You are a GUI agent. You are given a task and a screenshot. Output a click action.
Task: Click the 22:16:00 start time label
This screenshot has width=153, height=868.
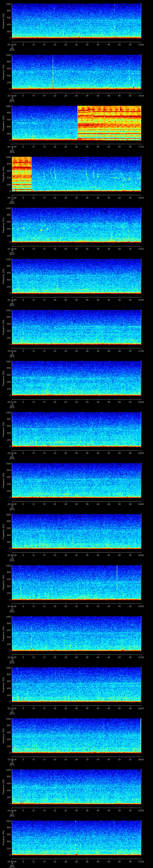pos(12,147)
